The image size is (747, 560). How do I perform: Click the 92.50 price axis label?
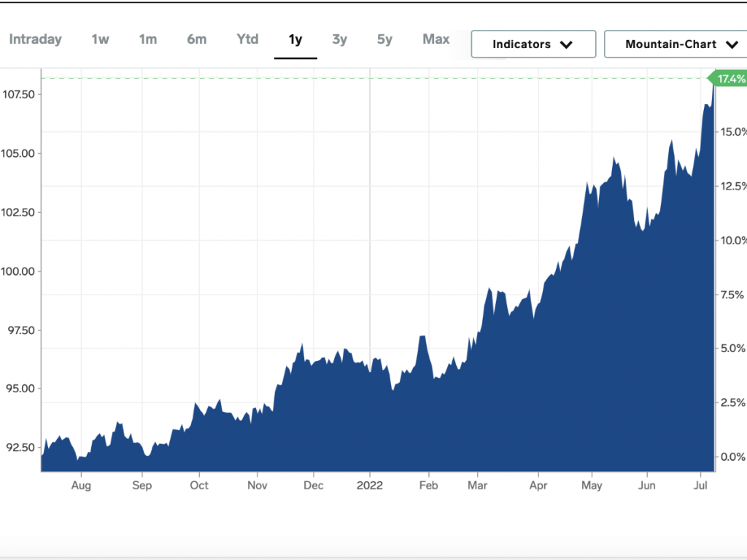click(x=20, y=448)
